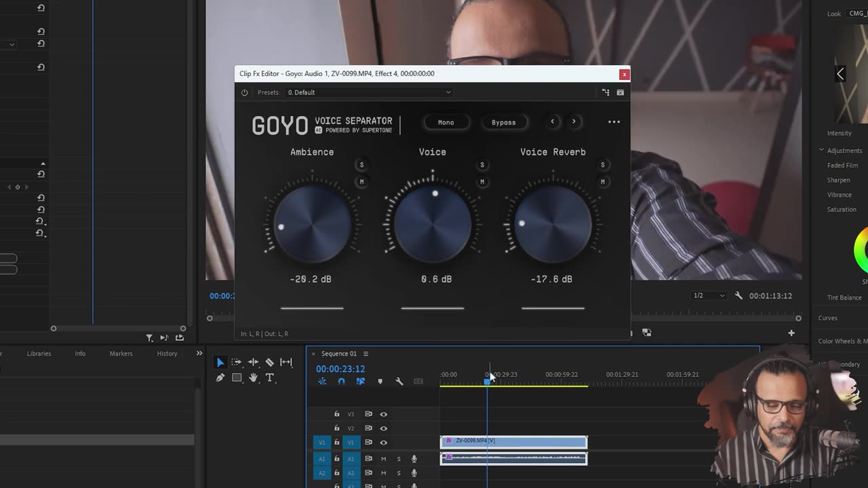Switch to the Libraries tab
868x488 pixels.
click(x=39, y=353)
